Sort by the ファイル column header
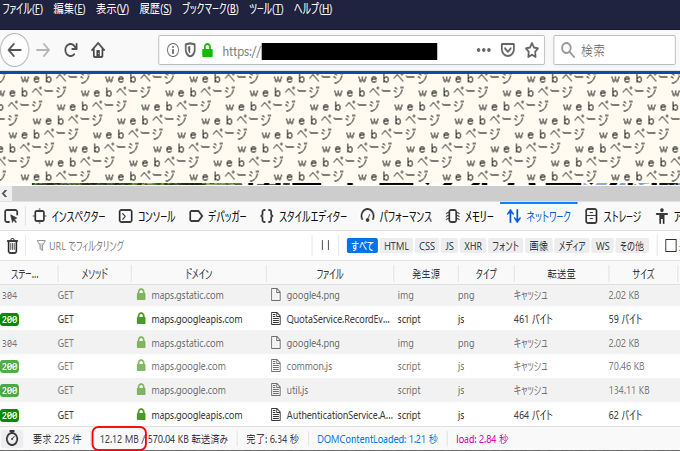Image resolution: width=680 pixels, height=451 pixels. (x=330, y=274)
